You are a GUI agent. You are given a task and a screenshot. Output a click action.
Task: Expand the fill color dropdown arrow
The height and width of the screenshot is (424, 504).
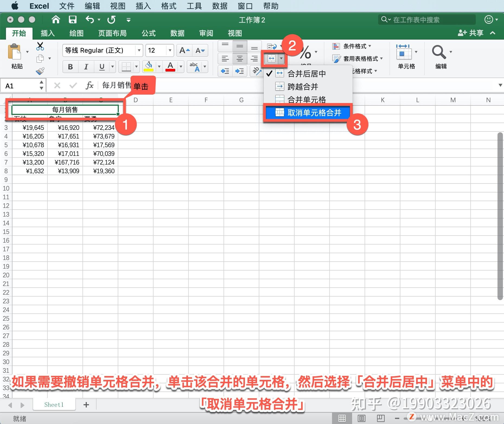159,67
